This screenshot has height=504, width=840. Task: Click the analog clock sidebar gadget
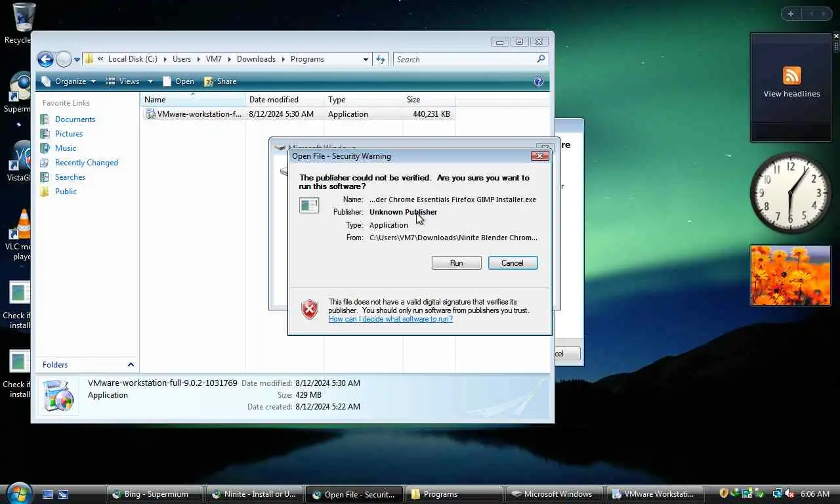click(791, 193)
